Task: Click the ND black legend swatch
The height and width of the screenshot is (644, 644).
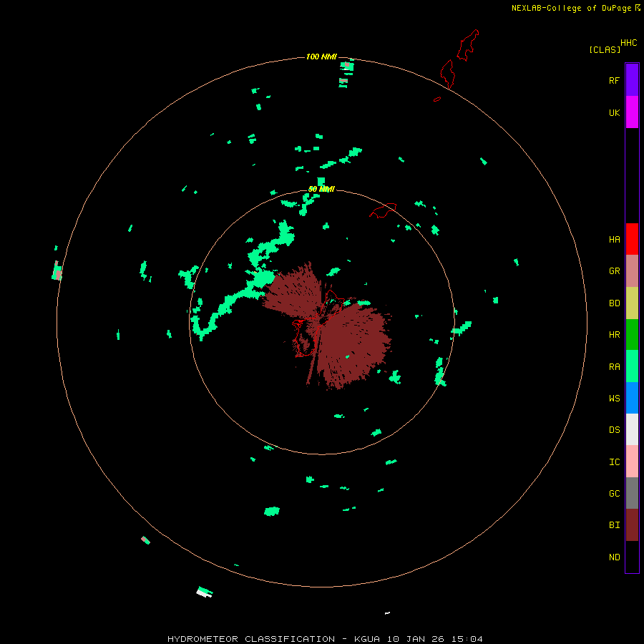Action: [632, 557]
